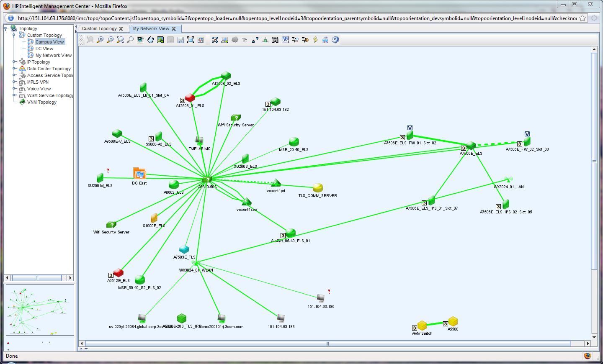Select MPLS VPN tree label
603x364 pixels.
point(38,82)
